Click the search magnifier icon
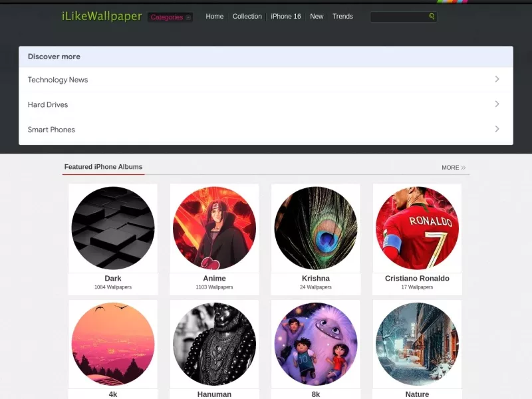This screenshot has height=399, width=532. click(x=432, y=16)
